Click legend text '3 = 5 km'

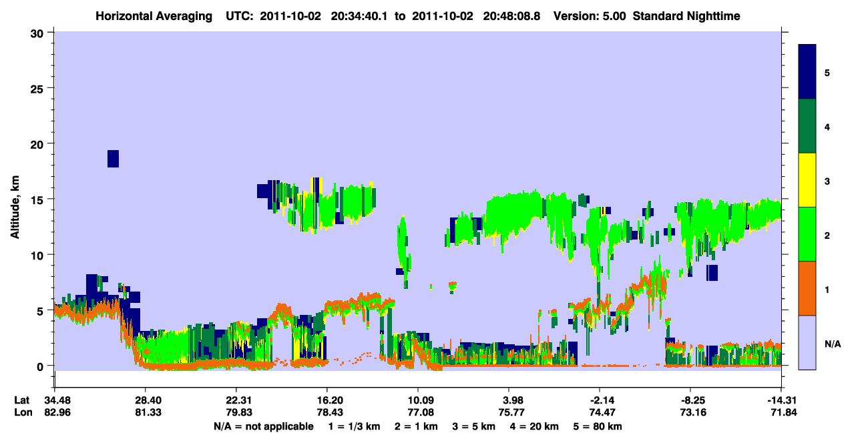point(475,426)
